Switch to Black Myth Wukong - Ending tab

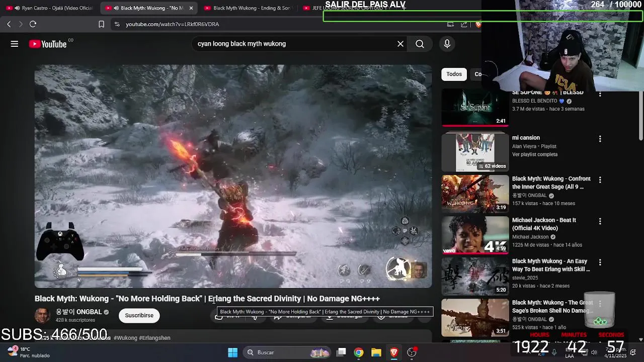[x=248, y=8]
